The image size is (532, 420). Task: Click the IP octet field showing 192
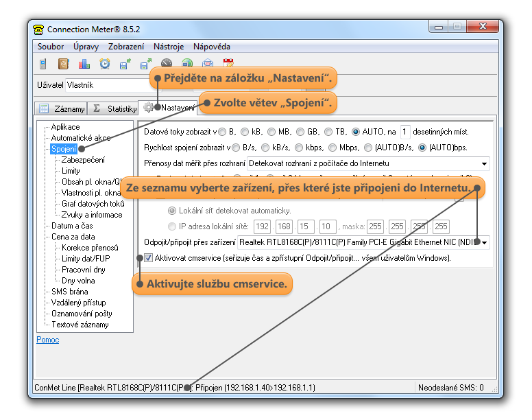263,226
